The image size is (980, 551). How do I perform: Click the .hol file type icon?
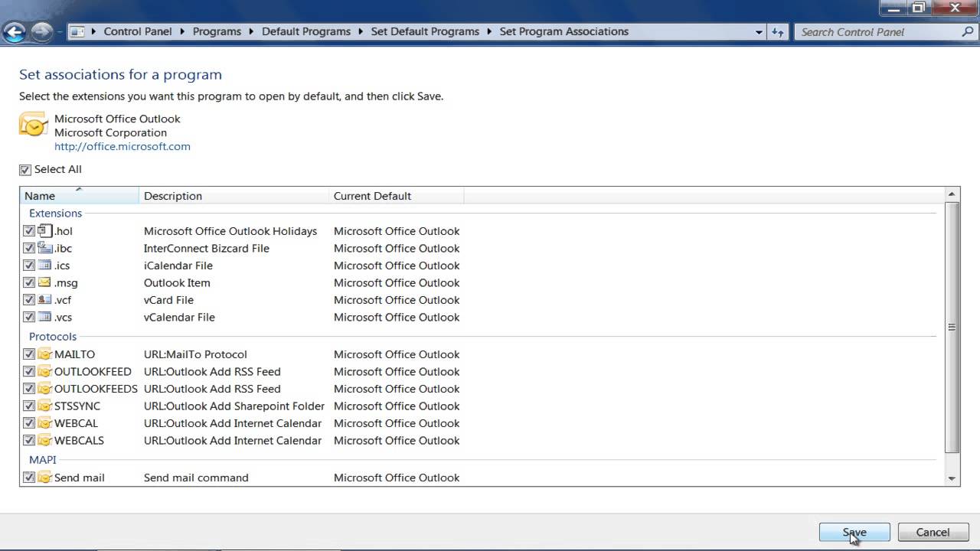coord(44,230)
